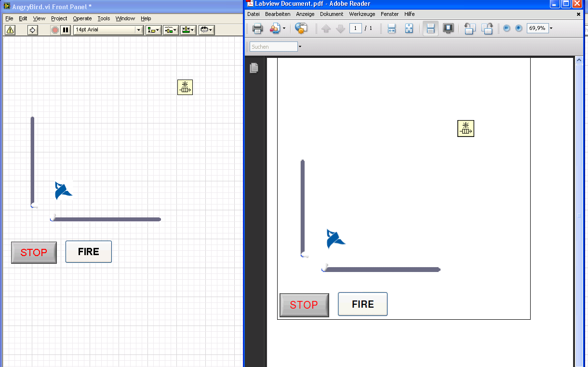The height and width of the screenshot is (367, 588).
Task: Open the Align Objects tool
Action: coord(154,30)
